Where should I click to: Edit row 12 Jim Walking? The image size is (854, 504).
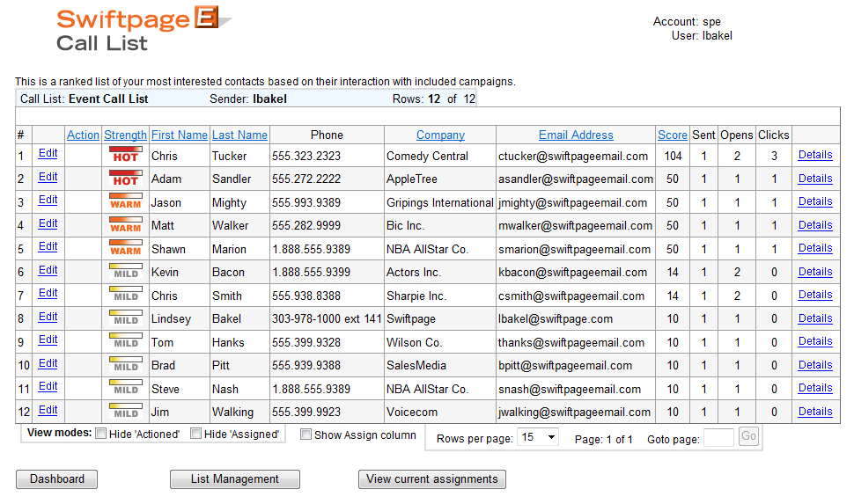point(48,410)
